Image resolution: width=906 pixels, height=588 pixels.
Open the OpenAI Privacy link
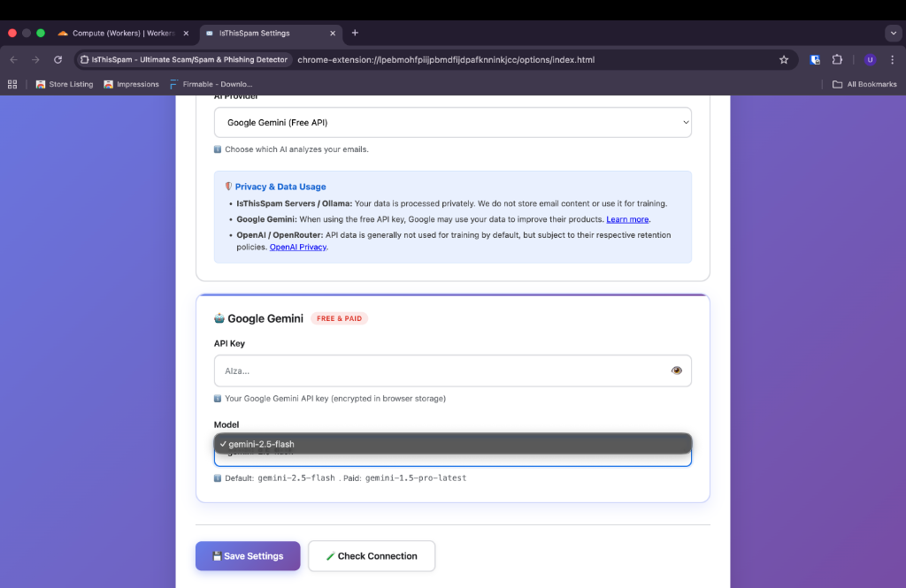(x=298, y=247)
